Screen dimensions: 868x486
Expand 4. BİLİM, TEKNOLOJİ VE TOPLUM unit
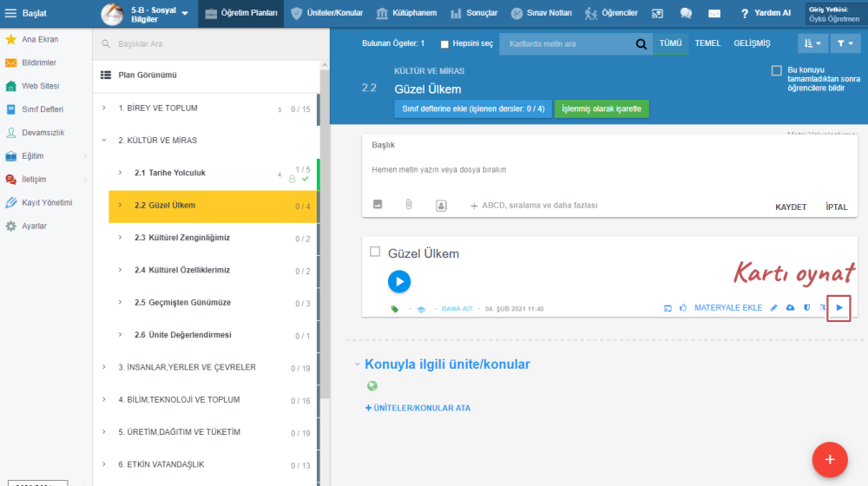(104, 399)
